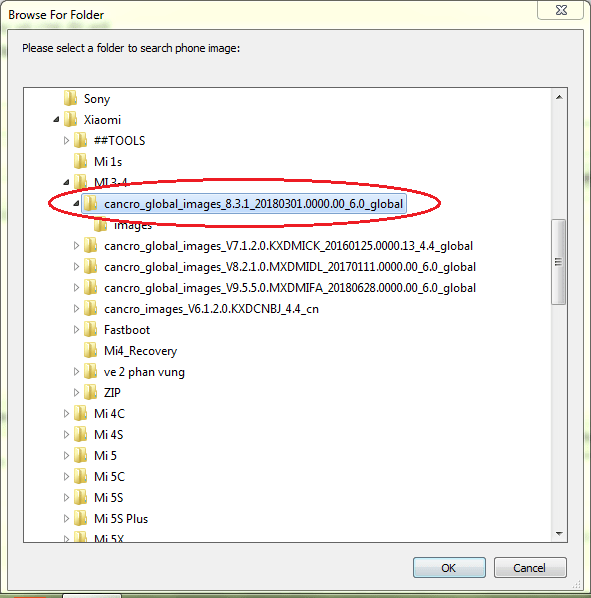Select cancro_global_images_V7.1.2.0.KXDMICK folder name
591x598 pixels.
[x=289, y=246]
